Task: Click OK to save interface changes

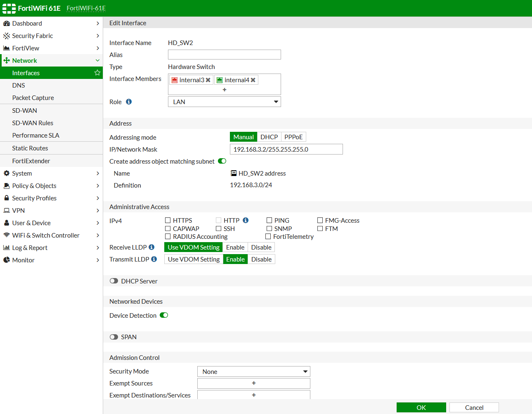Action: tap(421, 407)
